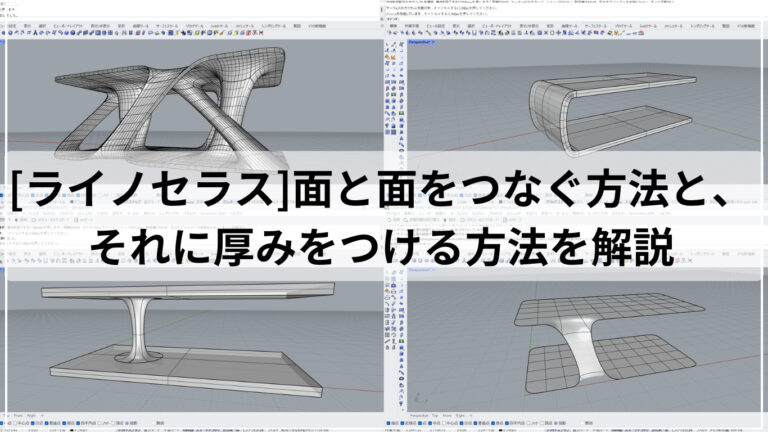Viewport: 768px width, 432px height.
Task: Click the 無効 osnap button
Action: click(x=588, y=423)
